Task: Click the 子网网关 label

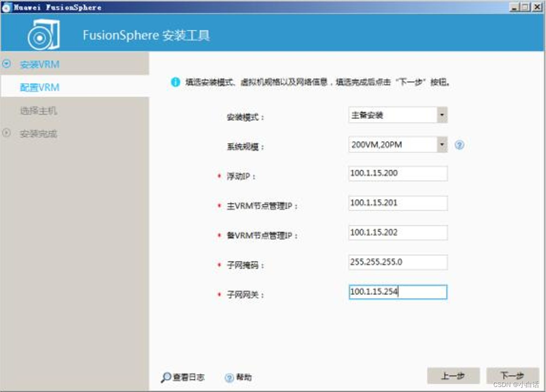Action: (x=246, y=295)
